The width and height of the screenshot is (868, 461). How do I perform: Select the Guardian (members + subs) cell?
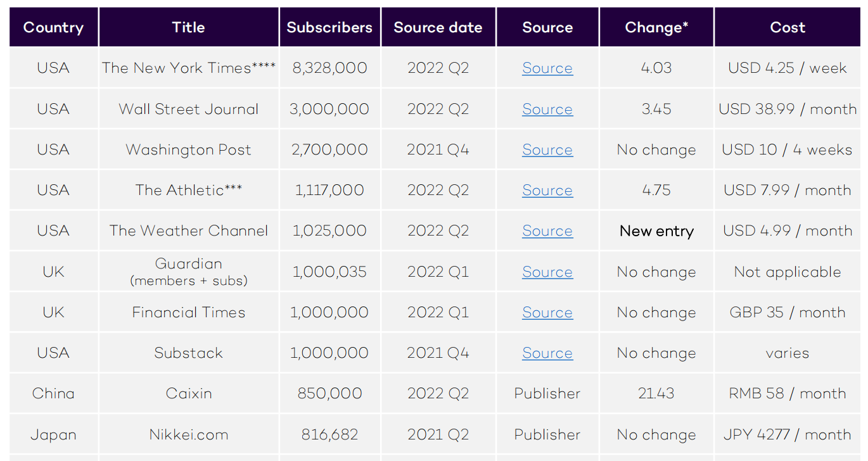[x=189, y=271]
